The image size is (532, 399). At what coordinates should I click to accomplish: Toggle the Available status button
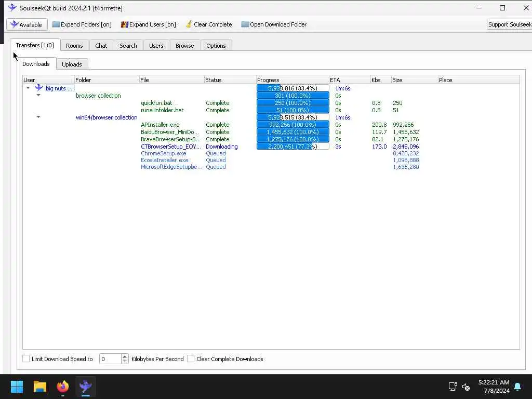[27, 24]
